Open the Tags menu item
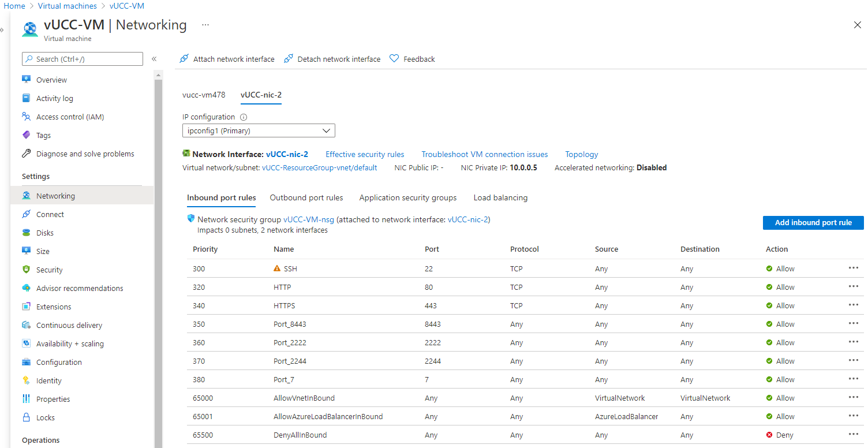The height and width of the screenshot is (448, 868). (43, 135)
